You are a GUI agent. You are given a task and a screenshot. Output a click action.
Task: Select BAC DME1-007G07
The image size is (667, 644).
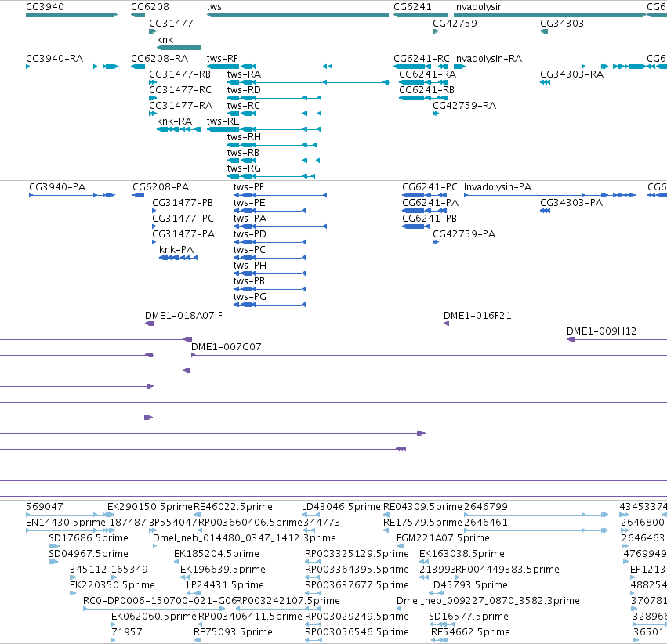tap(227, 347)
